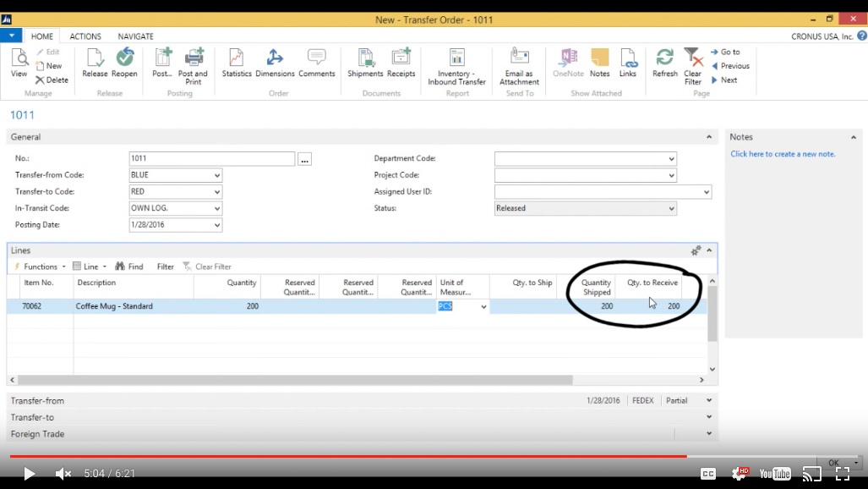Viewport: 868px width, 489px height.
Task: Clear the current filter from the ribbon
Action: point(692,64)
